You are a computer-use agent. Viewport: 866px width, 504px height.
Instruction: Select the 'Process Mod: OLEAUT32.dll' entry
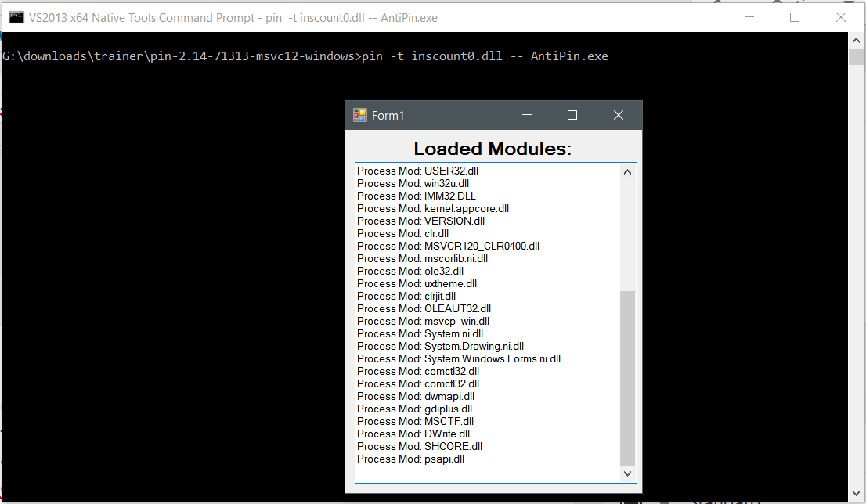[x=424, y=308]
